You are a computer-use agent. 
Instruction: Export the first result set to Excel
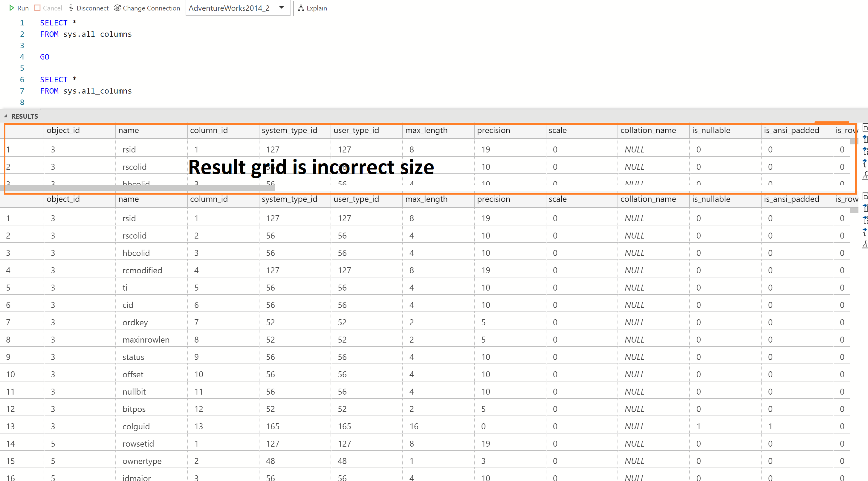(x=865, y=140)
